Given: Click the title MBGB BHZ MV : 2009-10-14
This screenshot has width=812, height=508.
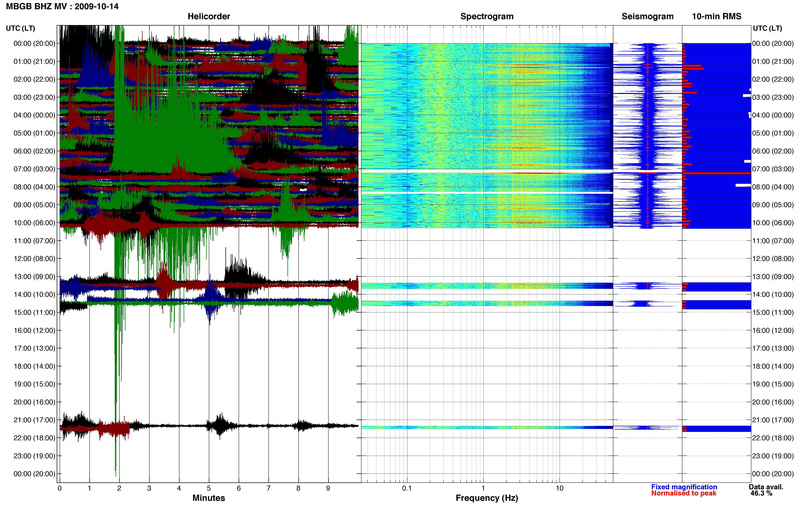Looking at the screenshot, I should pyautogui.click(x=62, y=6).
